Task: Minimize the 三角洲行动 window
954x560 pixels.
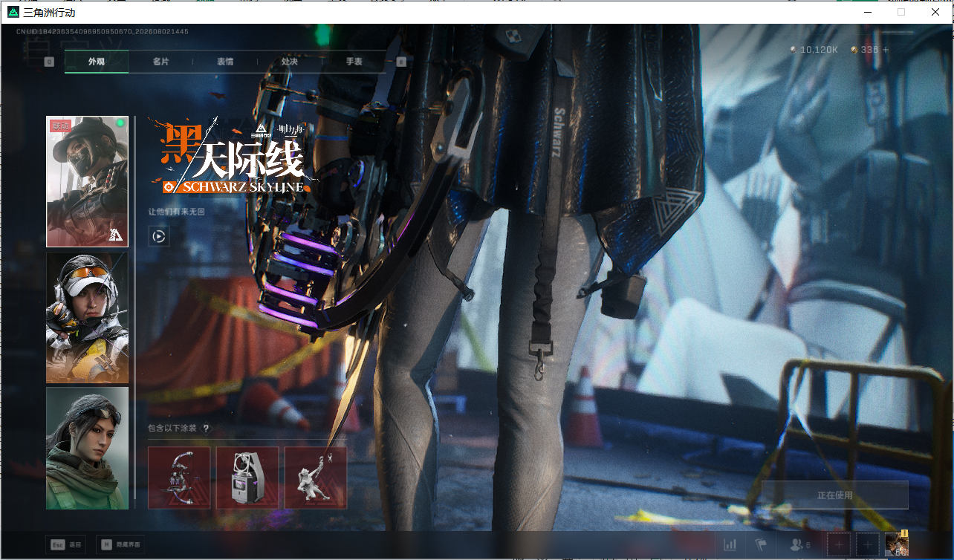Action: tap(867, 12)
